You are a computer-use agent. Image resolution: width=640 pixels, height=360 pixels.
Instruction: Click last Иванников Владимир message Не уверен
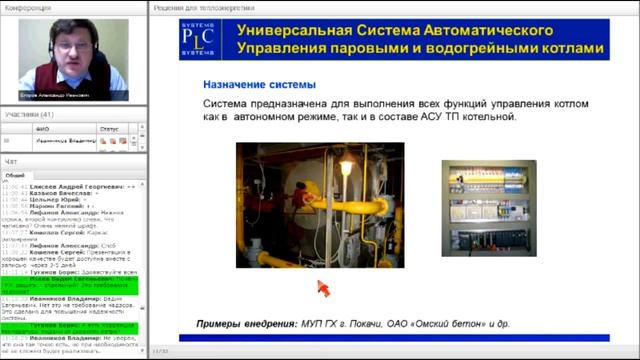(x=69, y=344)
